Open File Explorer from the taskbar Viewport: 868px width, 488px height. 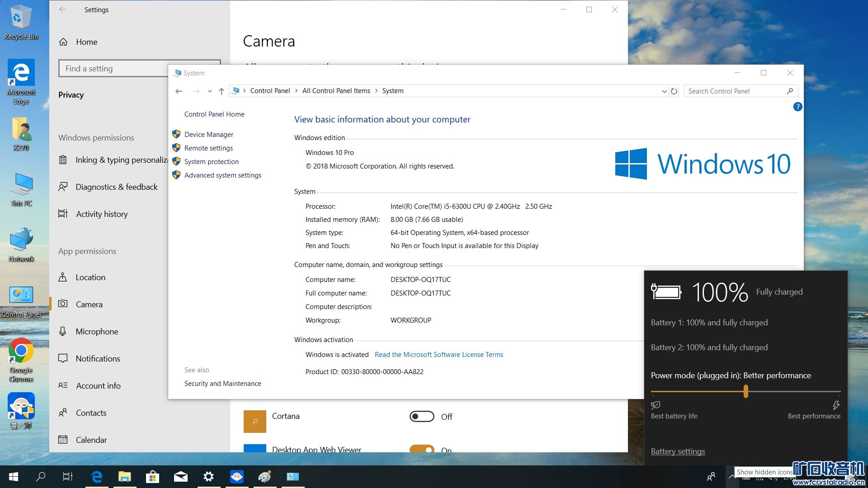pyautogui.click(x=125, y=476)
